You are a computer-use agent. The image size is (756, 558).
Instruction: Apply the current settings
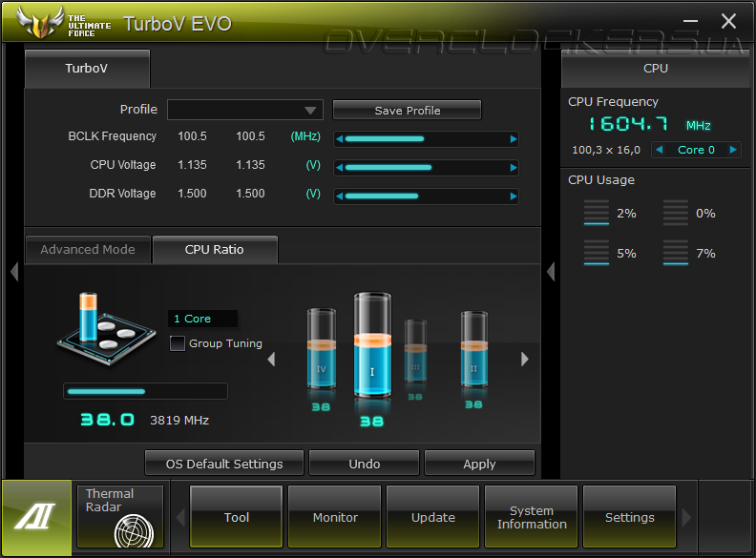click(x=479, y=464)
